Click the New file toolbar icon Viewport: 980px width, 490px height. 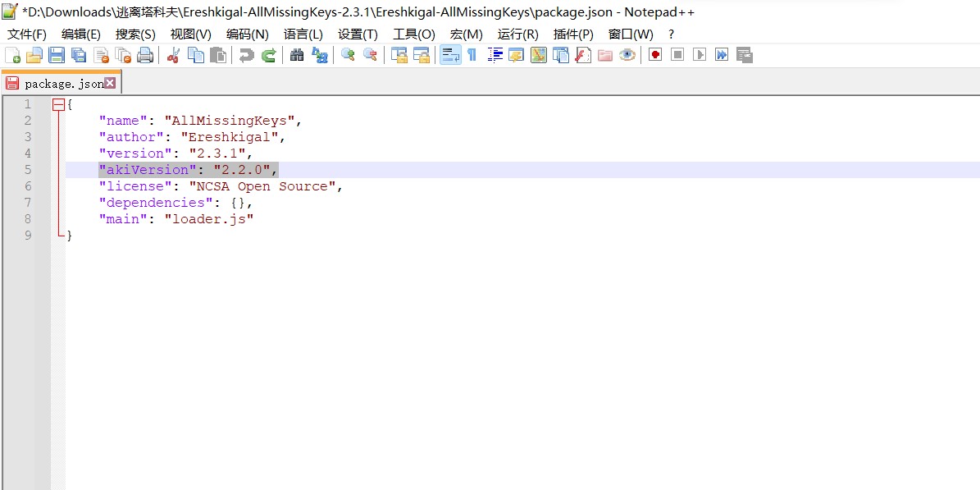[x=12, y=55]
